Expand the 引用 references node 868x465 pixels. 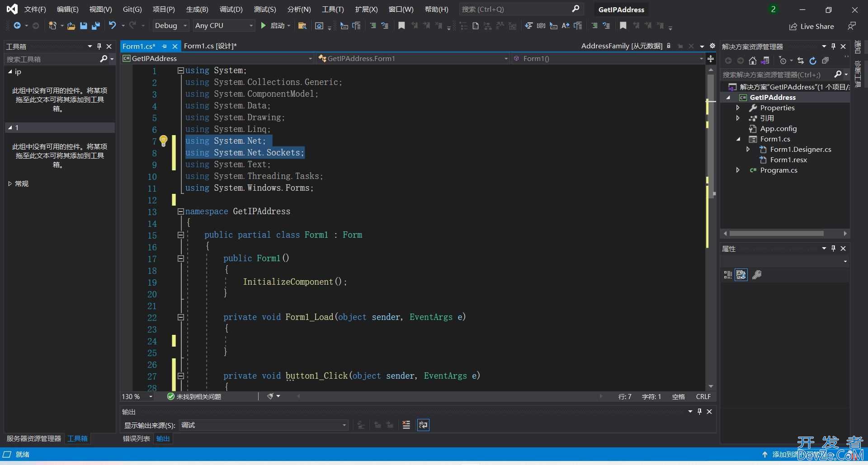tap(738, 118)
